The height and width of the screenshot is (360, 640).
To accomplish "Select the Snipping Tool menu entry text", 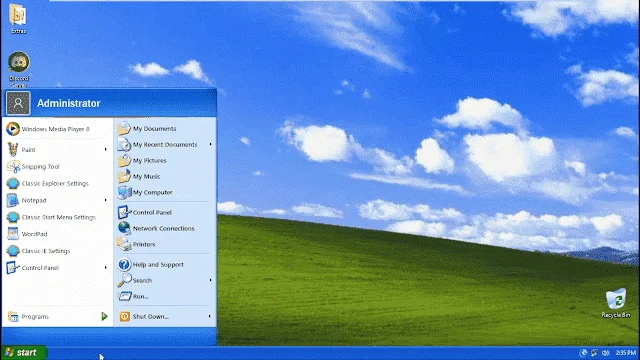I will pos(40,167).
